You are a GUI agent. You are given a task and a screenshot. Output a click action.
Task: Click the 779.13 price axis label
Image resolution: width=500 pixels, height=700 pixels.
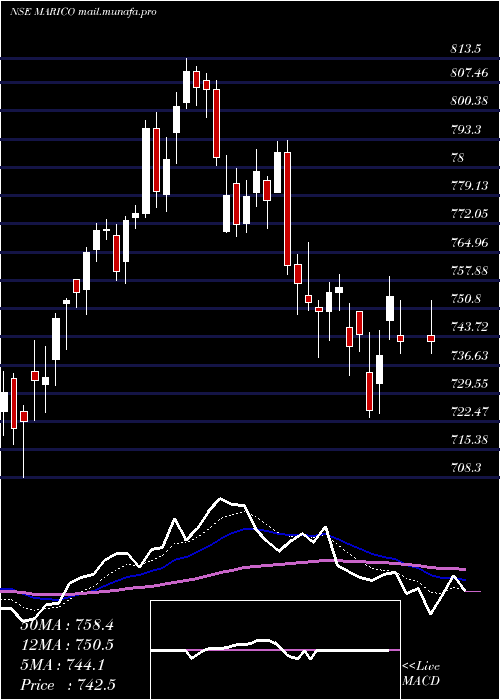pyautogui.click(x=469, y=186)
